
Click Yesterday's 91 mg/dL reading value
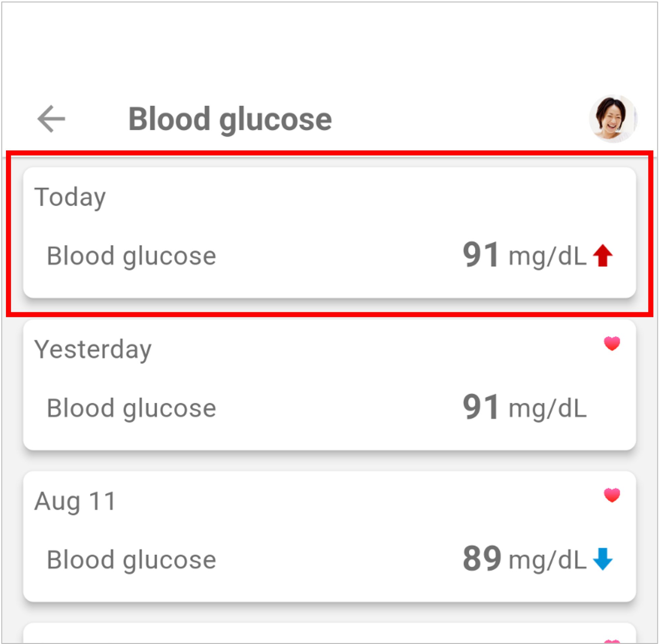pos(524,408)
